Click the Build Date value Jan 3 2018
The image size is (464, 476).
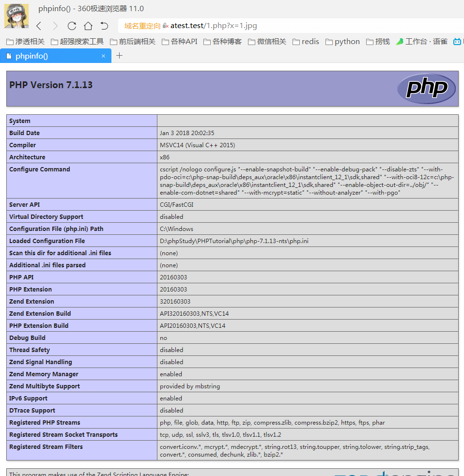[x=187, y=133]
